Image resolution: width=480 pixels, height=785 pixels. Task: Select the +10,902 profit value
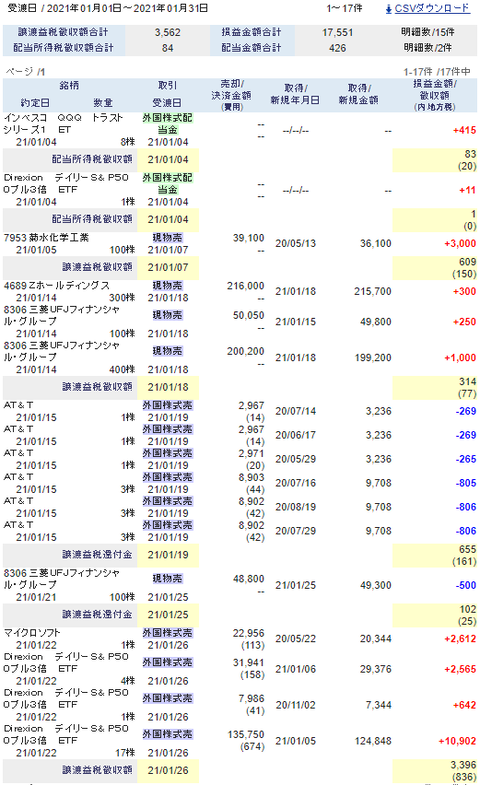click(x=457, y=741)
